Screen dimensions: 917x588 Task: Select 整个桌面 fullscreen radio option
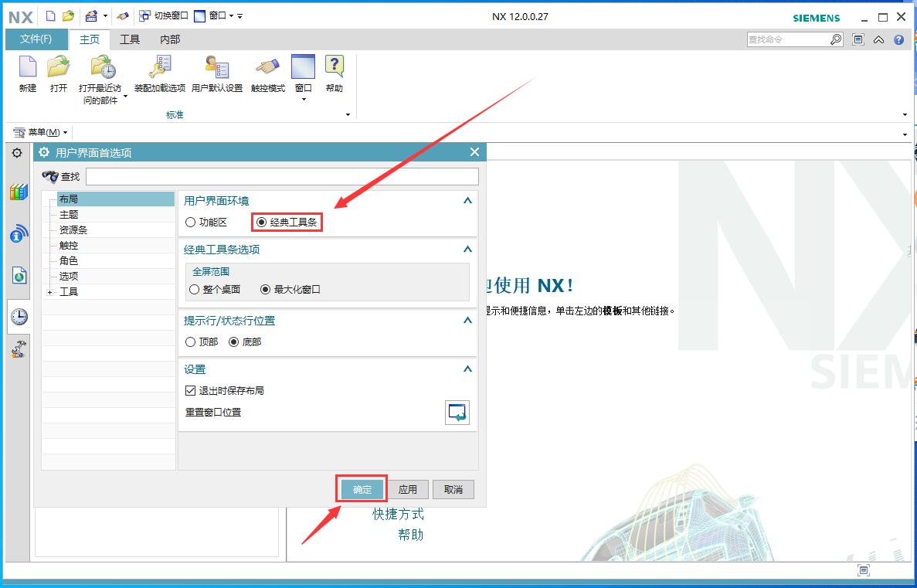(x=194, y=290)
